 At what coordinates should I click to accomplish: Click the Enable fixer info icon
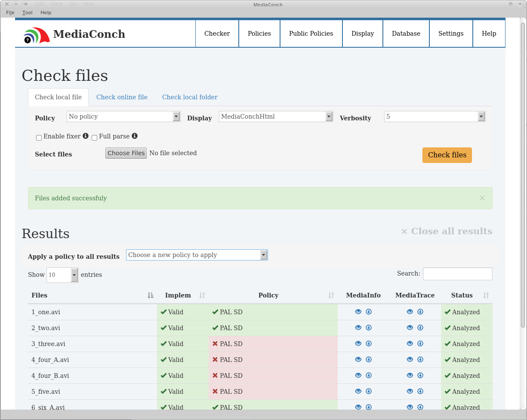coord(86,136)
